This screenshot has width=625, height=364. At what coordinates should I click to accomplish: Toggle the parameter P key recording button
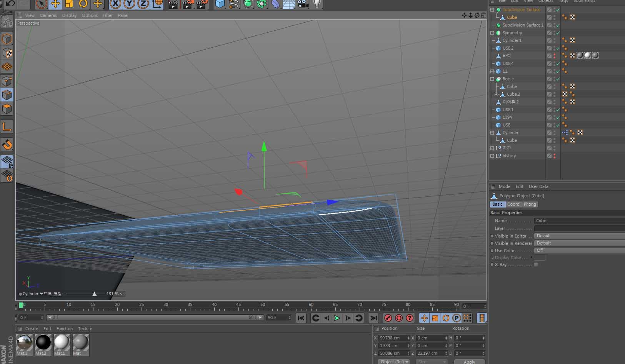[457, 318]
